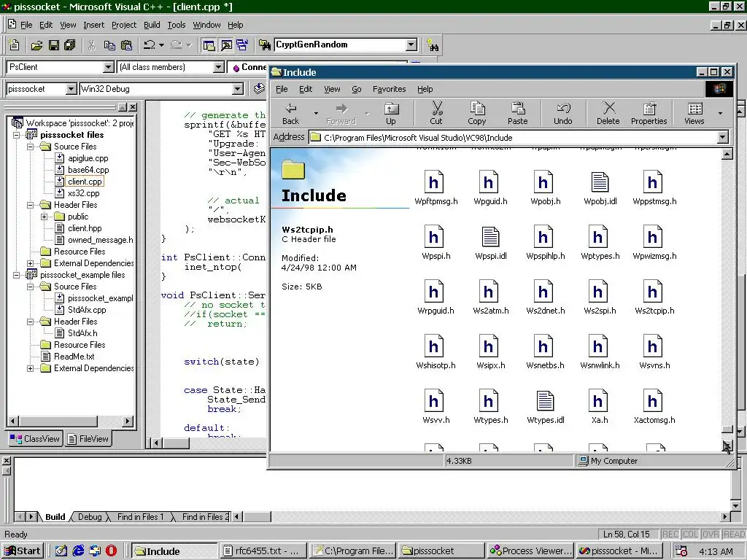Open the CryptGenRandom find dropdown
Viewport: 747px width, 560px height.
point(411,44)
